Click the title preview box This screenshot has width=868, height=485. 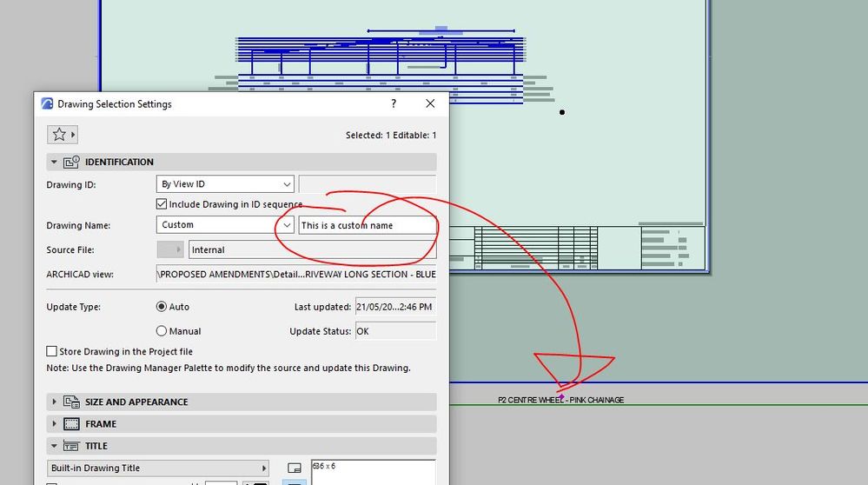coord(373,472)
